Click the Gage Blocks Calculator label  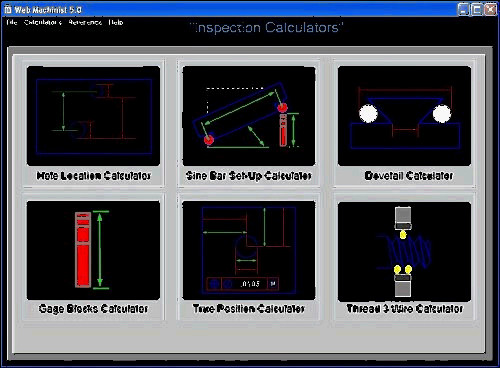tap(93, 309)
